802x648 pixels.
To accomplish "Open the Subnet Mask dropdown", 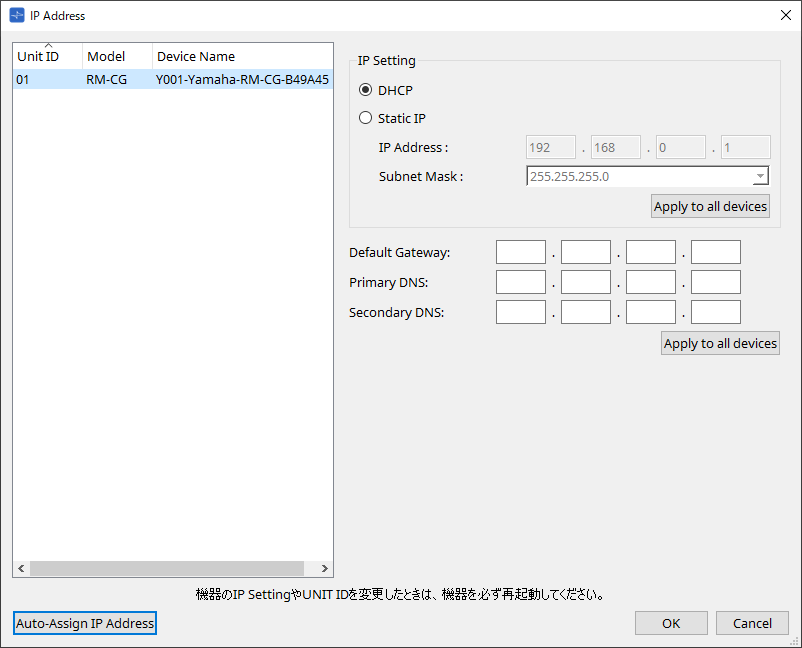I will click(760, 177).
